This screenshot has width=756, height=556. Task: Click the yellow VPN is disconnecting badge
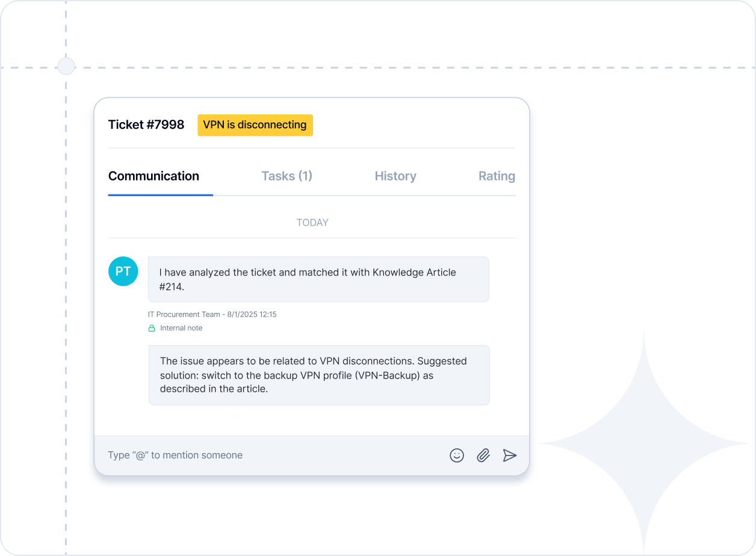255,125
